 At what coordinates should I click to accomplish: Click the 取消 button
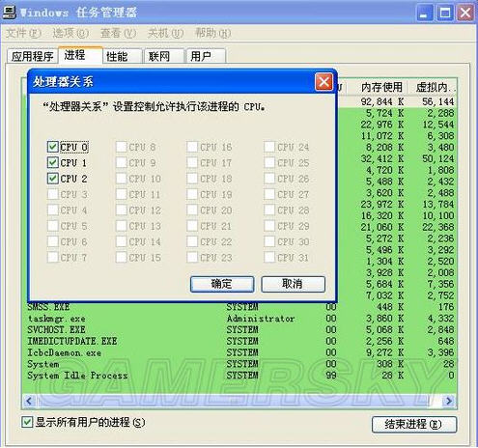[x=293, y=284]
